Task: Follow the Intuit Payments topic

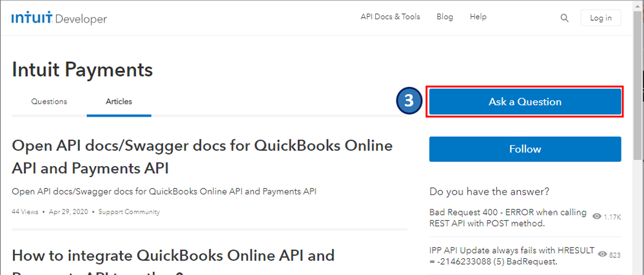Action: pyautogui.click(x=525, y=149)
